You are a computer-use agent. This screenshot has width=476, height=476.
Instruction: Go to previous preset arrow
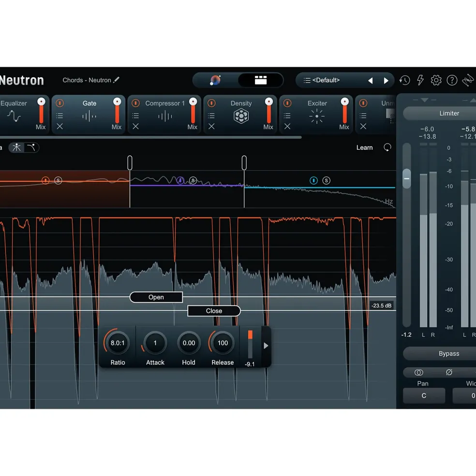[370, 80]
